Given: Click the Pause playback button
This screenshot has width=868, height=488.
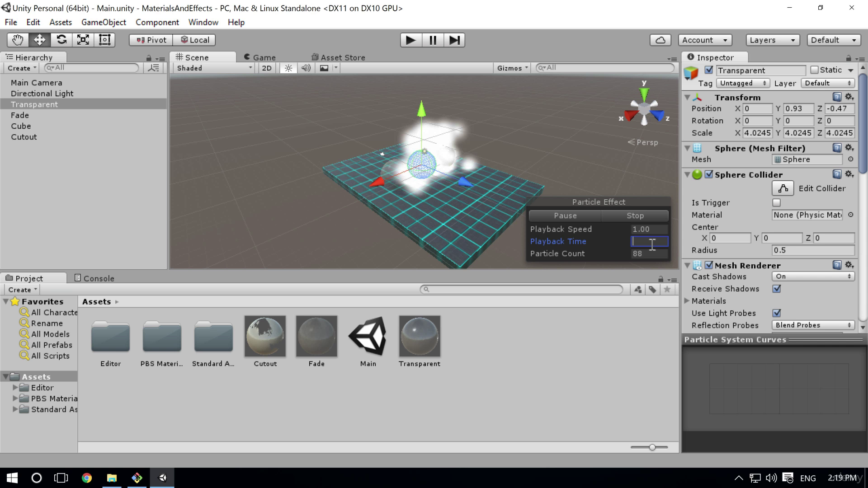Looking at the screenshot, I should (433, 40).
